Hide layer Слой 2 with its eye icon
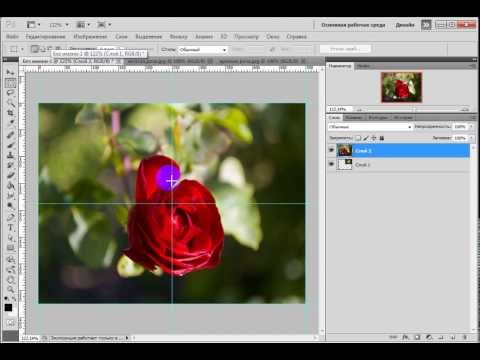 click(331, 150)
